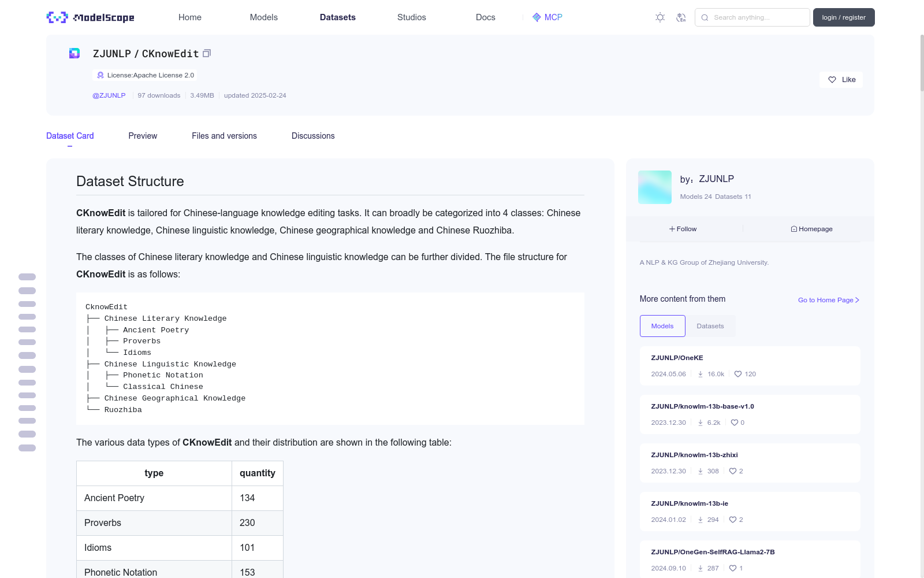The height and width of the screenshot is (578, 924).
Task: Click the plus icon next to Follow
Action: [x=672, y=229]
